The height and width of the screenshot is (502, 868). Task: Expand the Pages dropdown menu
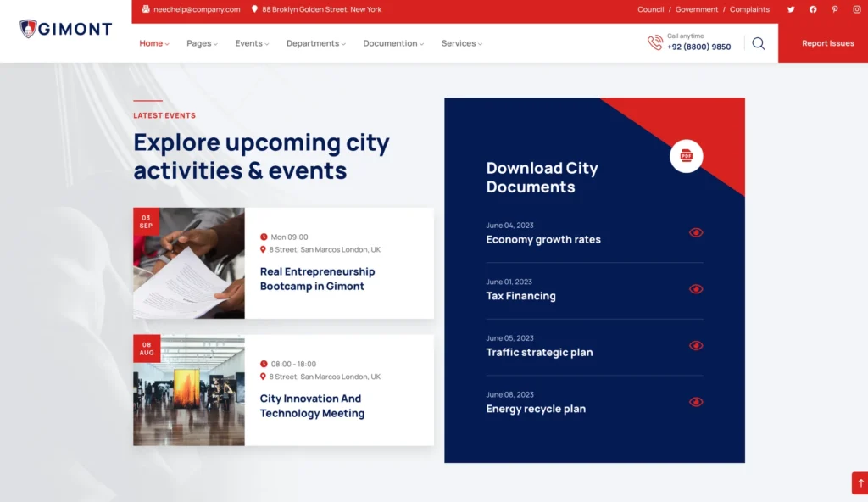202,43
